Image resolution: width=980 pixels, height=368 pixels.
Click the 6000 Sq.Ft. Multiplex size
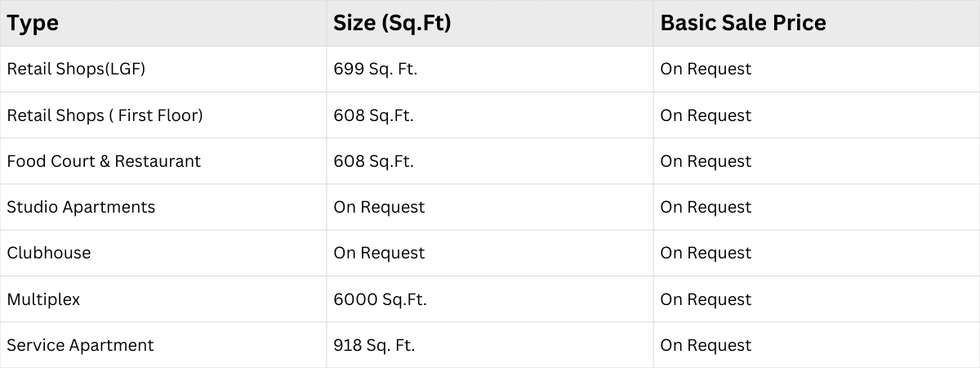click(x=380, y=299)
